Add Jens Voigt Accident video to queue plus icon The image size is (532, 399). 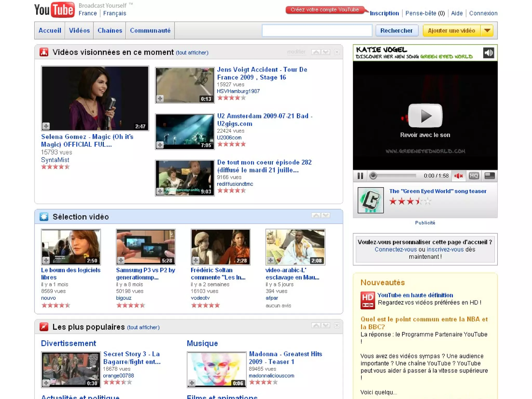(160, 99)
